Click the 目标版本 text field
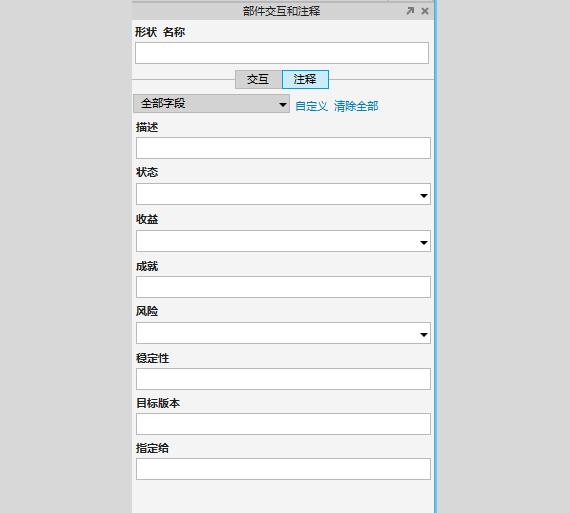The width and height of the screenshot is (570, 513). click(283, 424)
